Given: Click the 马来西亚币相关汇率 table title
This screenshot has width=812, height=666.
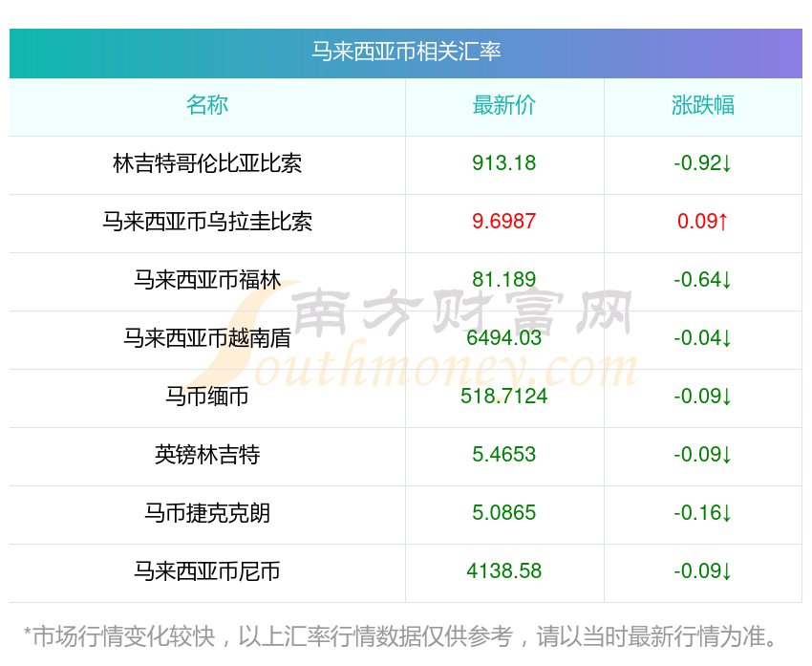Looking at the screenshot, I should pyautogui.click(x=406, y=52).
